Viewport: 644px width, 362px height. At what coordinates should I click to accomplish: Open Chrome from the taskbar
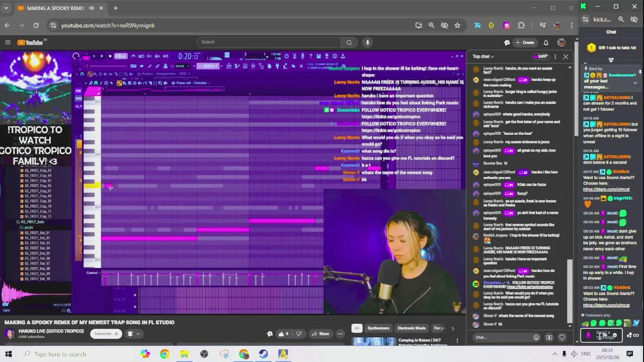[x=165, y=354]
